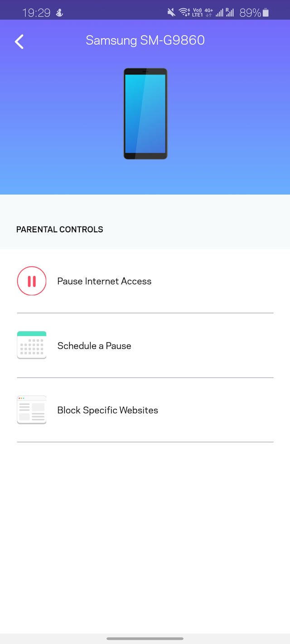Tap the signal strength bars icon
This screenshot has width=290, height=644.
tap(219, 13)
